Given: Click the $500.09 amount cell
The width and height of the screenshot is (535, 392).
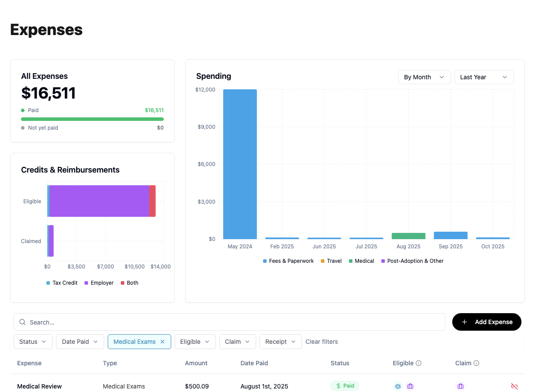Looking at the screenshot, I should coord(197,386).
